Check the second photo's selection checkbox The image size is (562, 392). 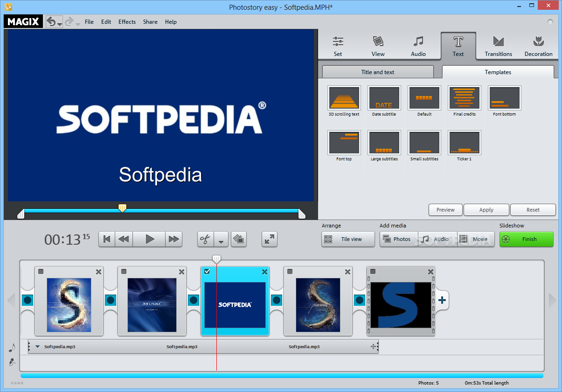pos(124,272)
